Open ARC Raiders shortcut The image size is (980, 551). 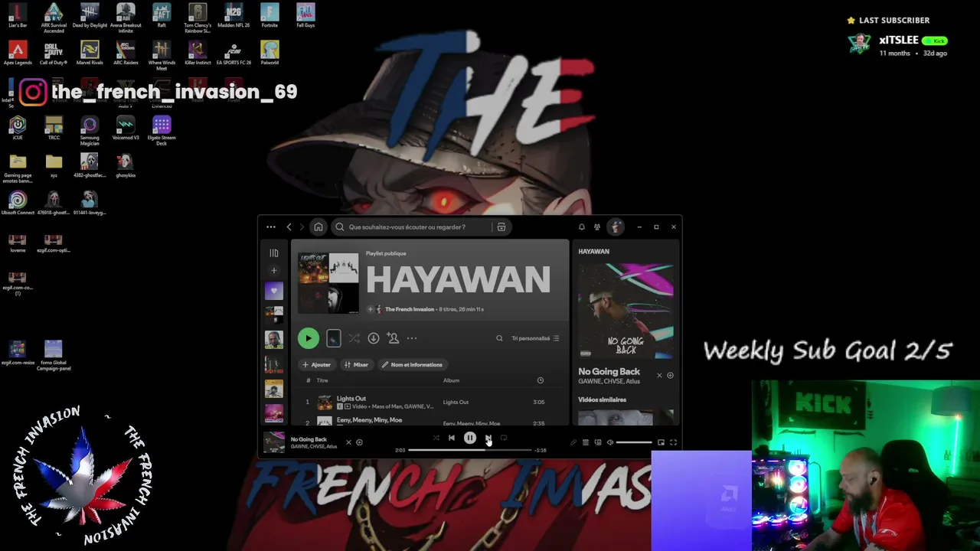click(x=126, y=53)
